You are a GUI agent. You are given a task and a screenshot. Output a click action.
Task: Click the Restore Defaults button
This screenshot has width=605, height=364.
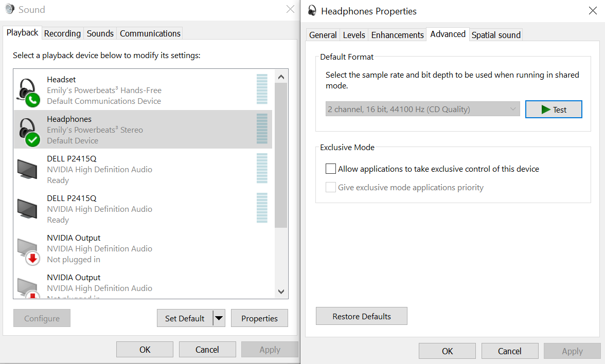pos(361,316)
